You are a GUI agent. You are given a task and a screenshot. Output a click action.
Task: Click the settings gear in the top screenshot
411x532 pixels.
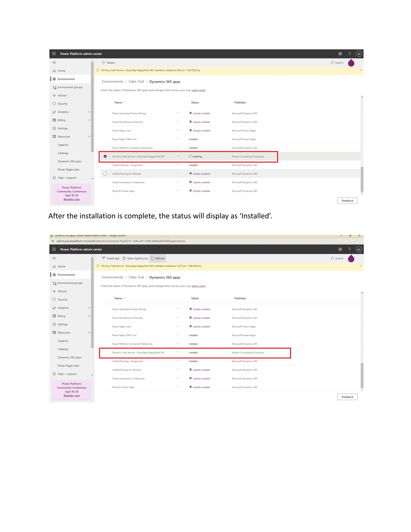pyautogui.click(x=340, y=54)
